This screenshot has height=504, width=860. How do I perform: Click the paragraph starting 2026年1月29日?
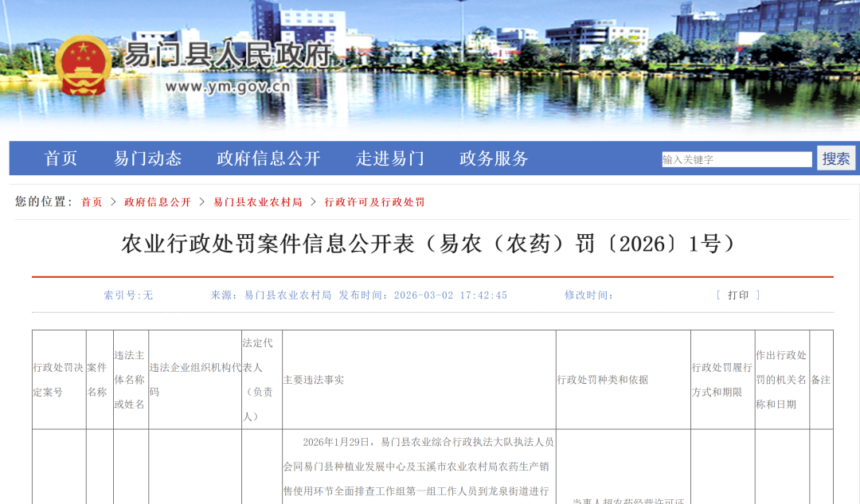click(419, 467)
